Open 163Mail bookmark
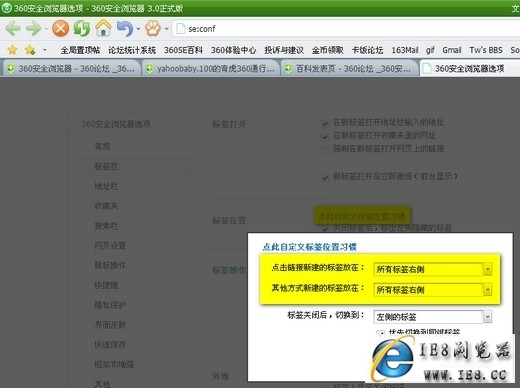The width and height of the screenshot is (520, 388). 405,50
